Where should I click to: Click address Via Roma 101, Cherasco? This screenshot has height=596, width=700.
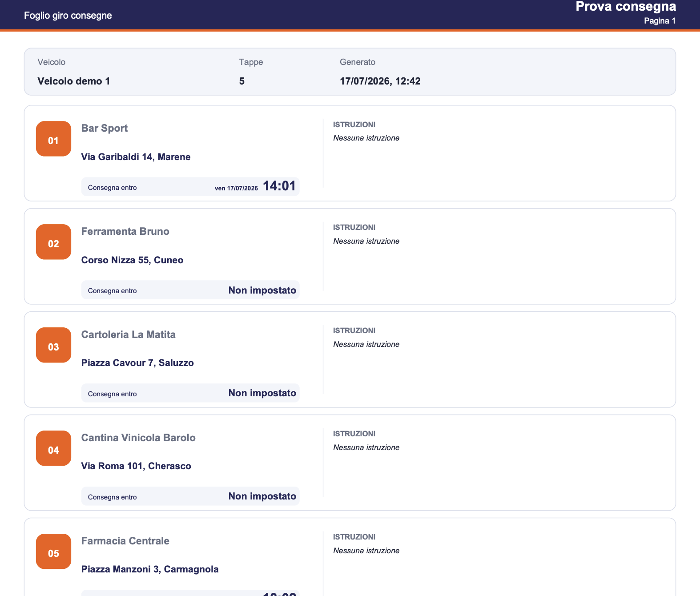click(x=136, y=466)
